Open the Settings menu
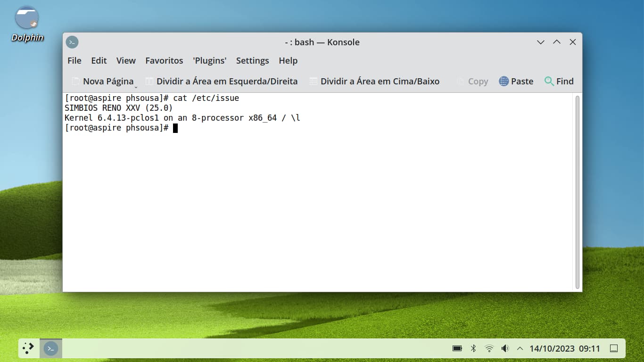The image size is (644, 362). click(x=252, y=60)
